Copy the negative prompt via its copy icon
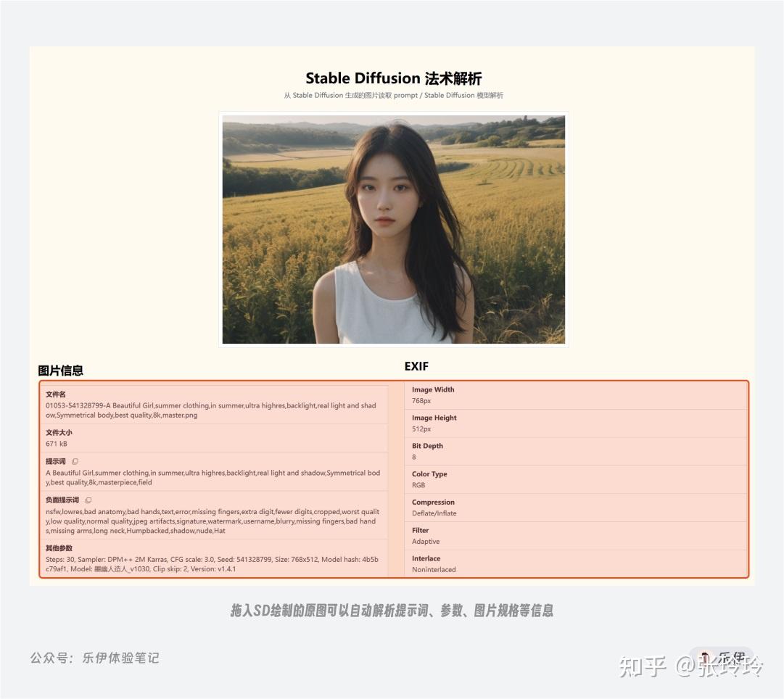784x699 pixels. pyautogui.click(x=88, y=500)
